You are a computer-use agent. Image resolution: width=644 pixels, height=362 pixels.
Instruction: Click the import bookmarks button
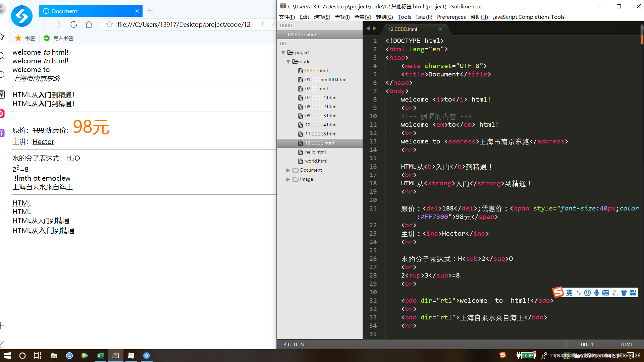coord(59,38)
